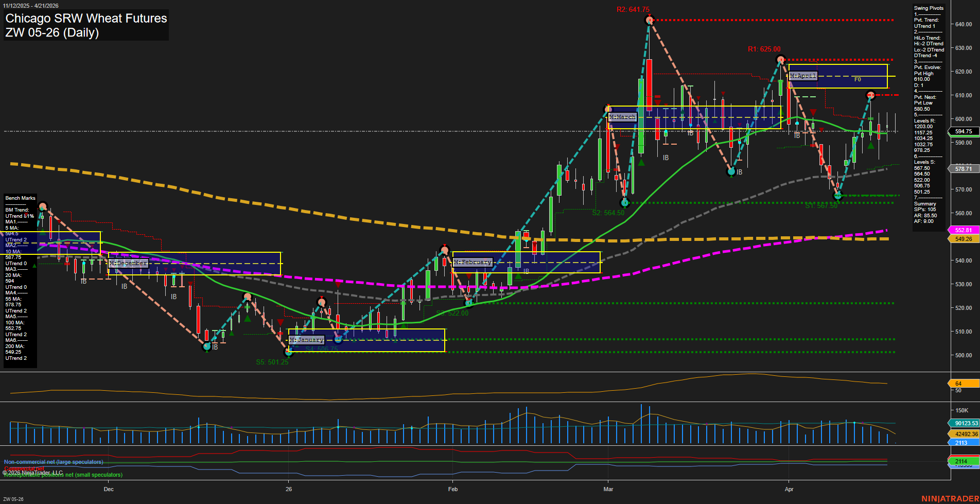Toggle the Non-commercial net (large speculators) legend
980x504 pixels.
53,462
